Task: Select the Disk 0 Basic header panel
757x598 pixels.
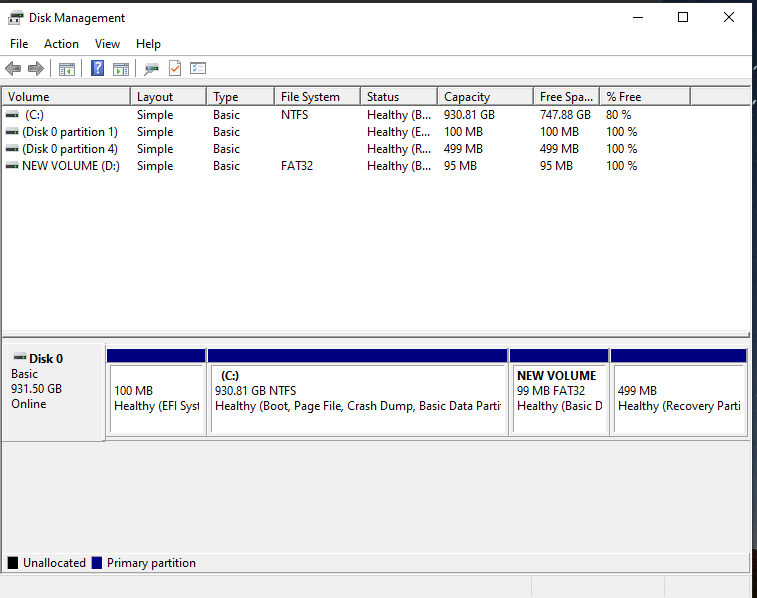Action: pos(54,392)
